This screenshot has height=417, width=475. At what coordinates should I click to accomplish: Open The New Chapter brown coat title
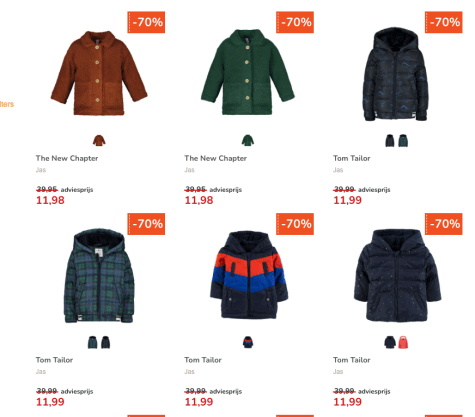(67, 158)
